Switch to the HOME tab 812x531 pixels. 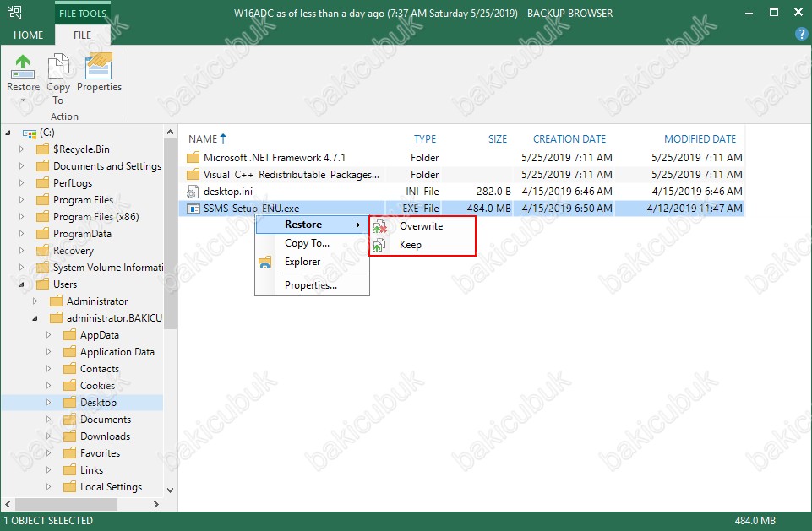28,35
